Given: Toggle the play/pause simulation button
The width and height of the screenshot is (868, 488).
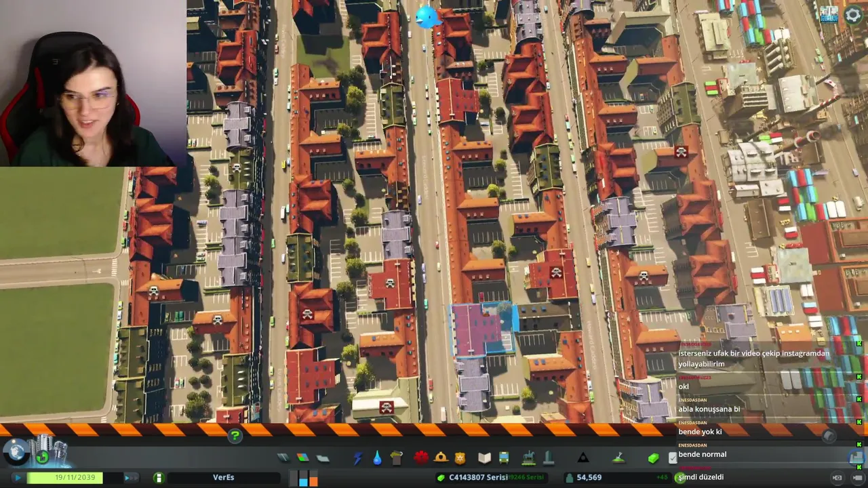Looking at the screenshot, I should coord(16,477).
